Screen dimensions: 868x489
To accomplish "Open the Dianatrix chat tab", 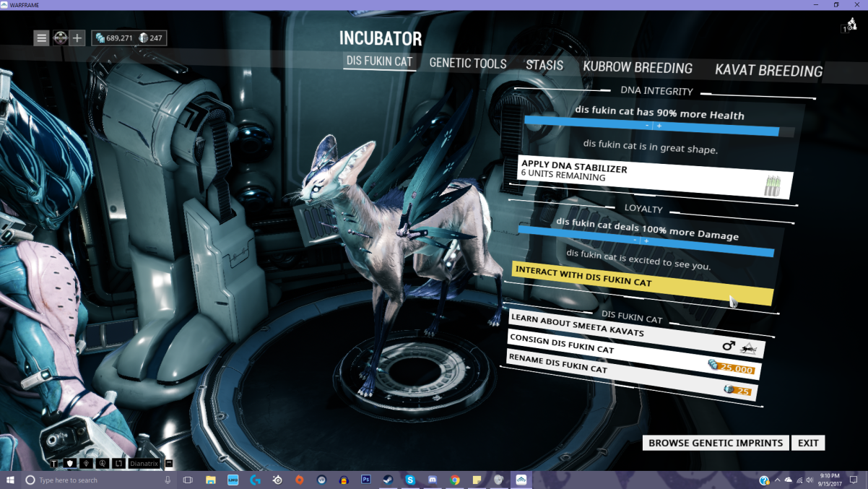I will click(x=144, y=463).
